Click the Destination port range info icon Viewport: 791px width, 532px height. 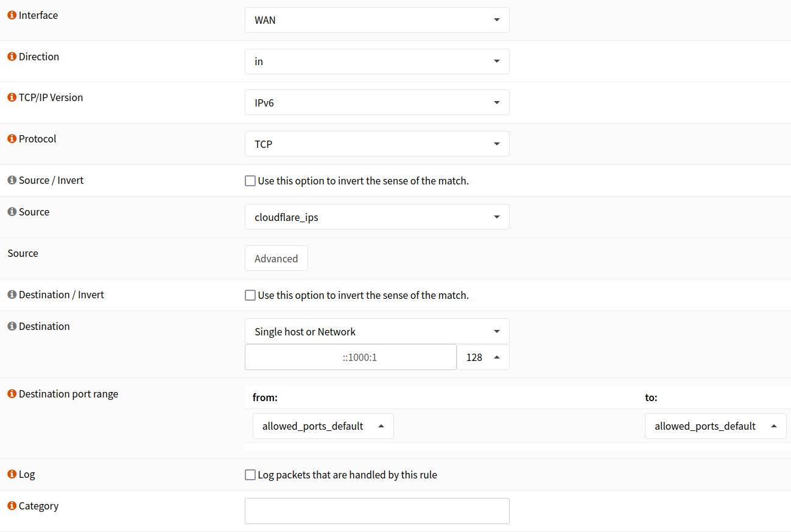[x=11, y=393]
